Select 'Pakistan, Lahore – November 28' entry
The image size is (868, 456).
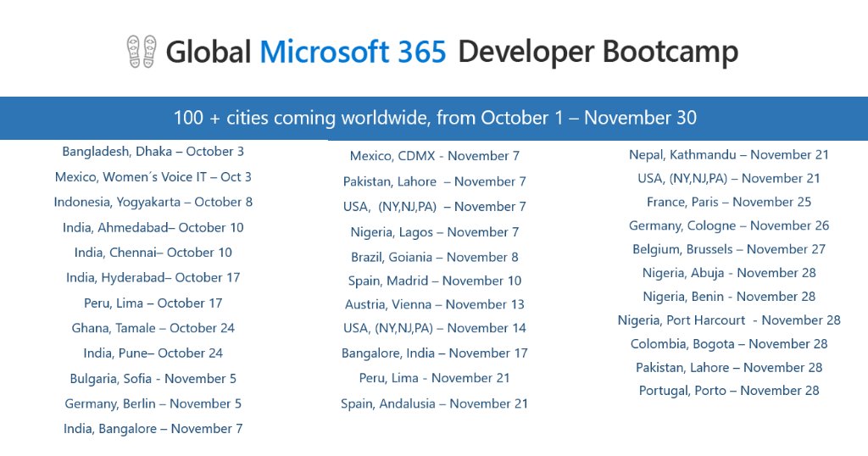(x=729, y=368)
